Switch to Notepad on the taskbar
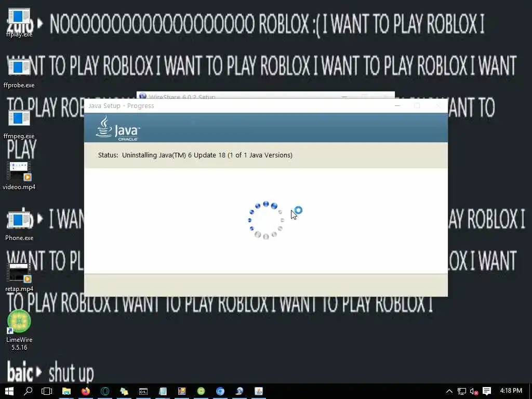The width and height of the screenshot is (532, 399). pos(163,391)
